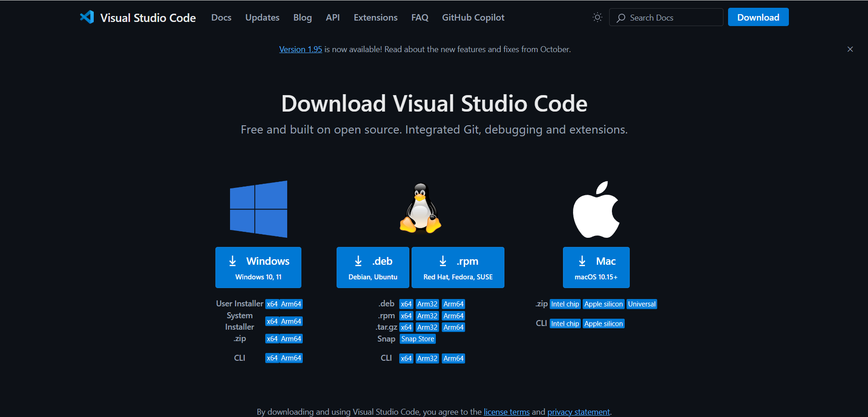Select Arm64 for Windows System Installer

291,321
